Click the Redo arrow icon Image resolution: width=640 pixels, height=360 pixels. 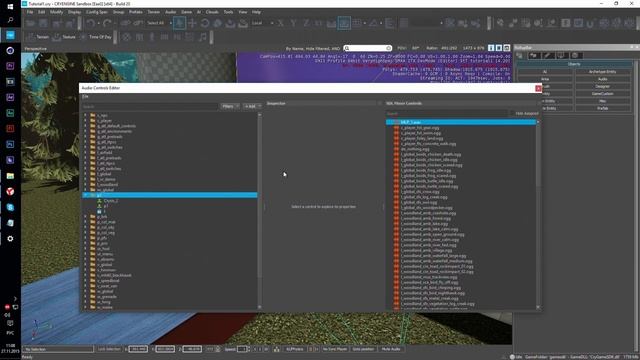point(107,23)
